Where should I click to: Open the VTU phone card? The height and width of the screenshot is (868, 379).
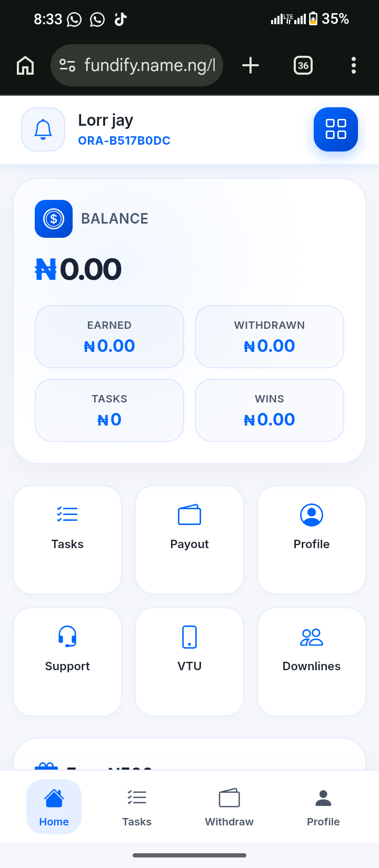pyautogui.click(x=189, y=661)
